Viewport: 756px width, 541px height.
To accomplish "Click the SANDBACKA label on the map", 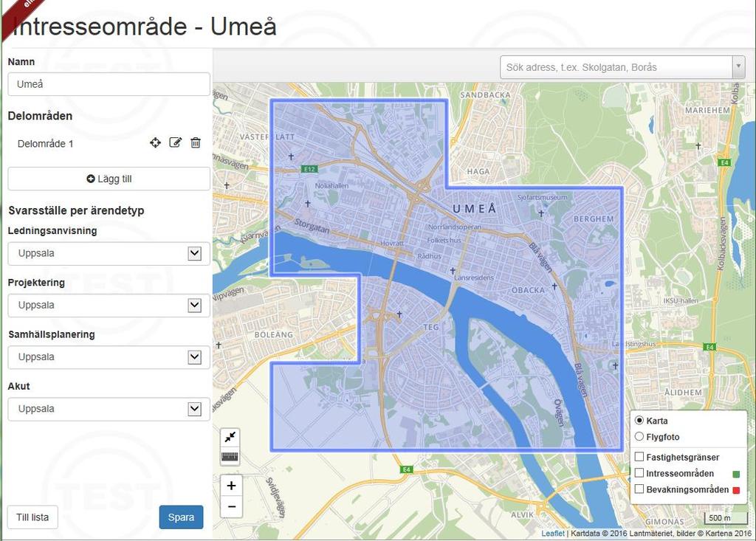I will [485, 95].
